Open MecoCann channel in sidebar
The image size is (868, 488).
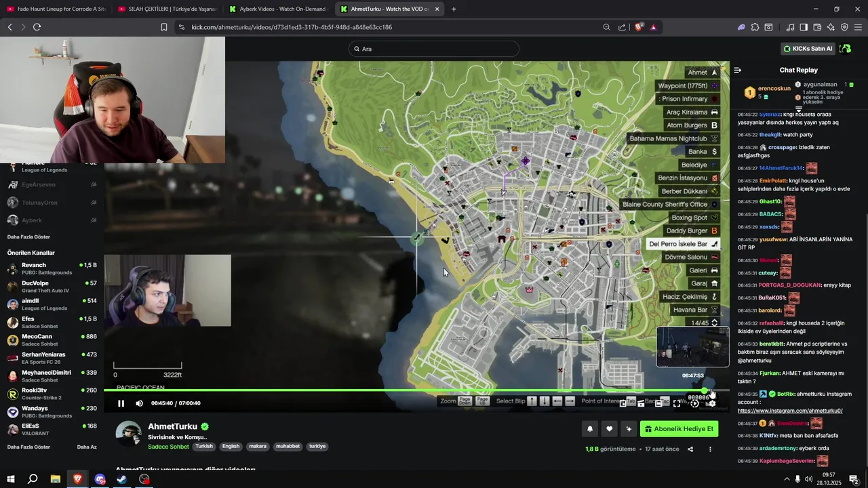[52, 340]
